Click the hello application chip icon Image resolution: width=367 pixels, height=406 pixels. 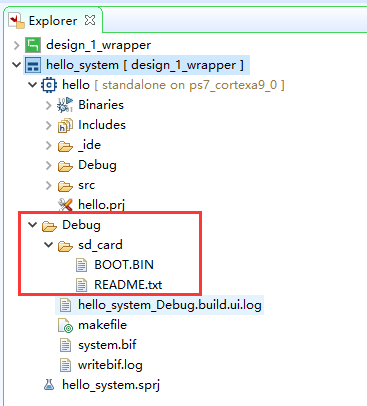49,85
